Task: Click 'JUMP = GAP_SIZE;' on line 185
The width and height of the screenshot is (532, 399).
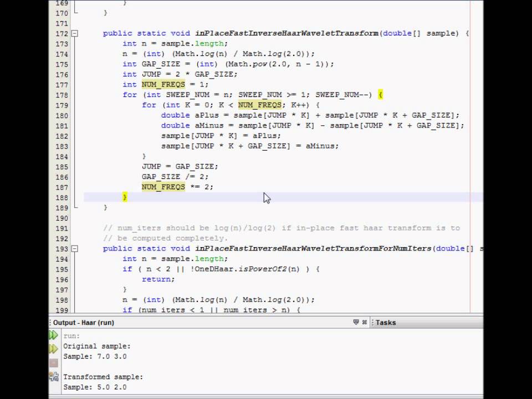Action: coord(180,166)
